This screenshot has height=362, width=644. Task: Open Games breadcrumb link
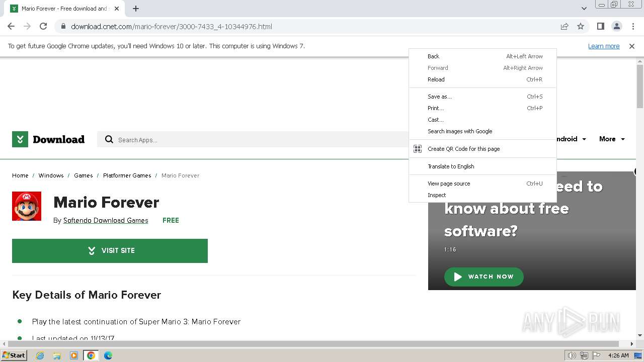84,175
